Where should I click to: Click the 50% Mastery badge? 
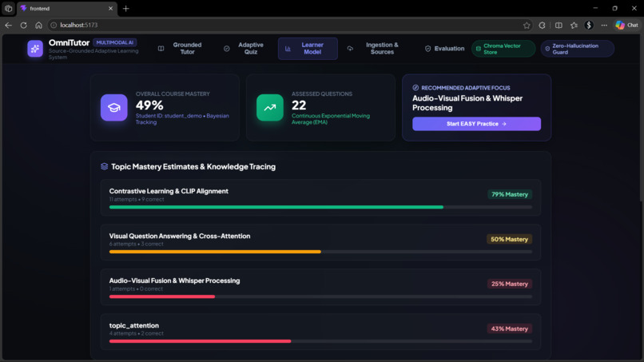[x=509, y=239]
